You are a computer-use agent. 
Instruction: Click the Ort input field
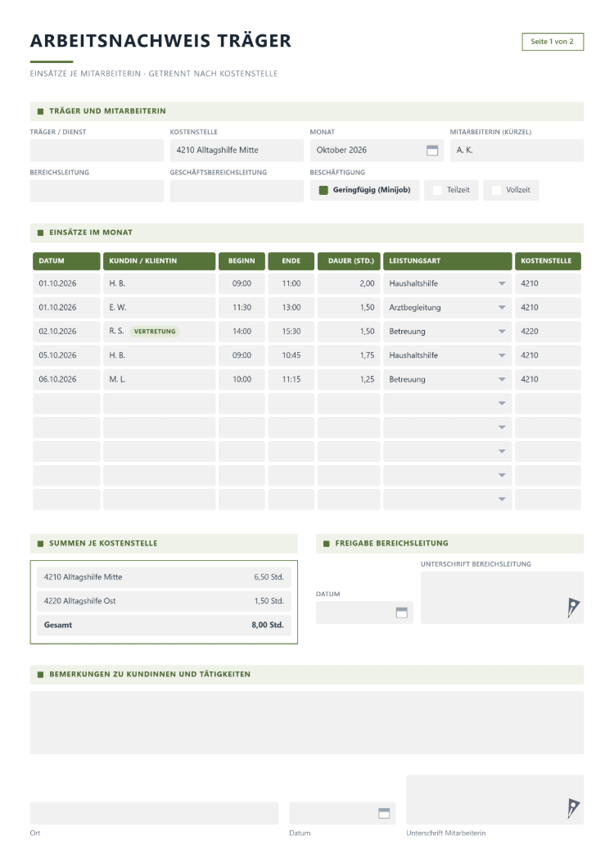click(154, 814)
